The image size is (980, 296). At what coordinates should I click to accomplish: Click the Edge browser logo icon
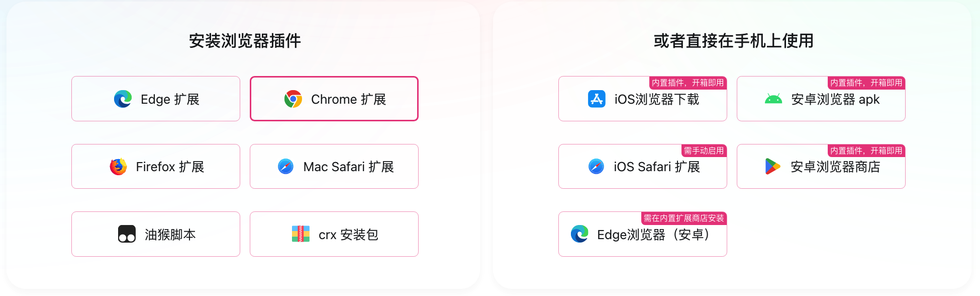(x=123, y=99)
